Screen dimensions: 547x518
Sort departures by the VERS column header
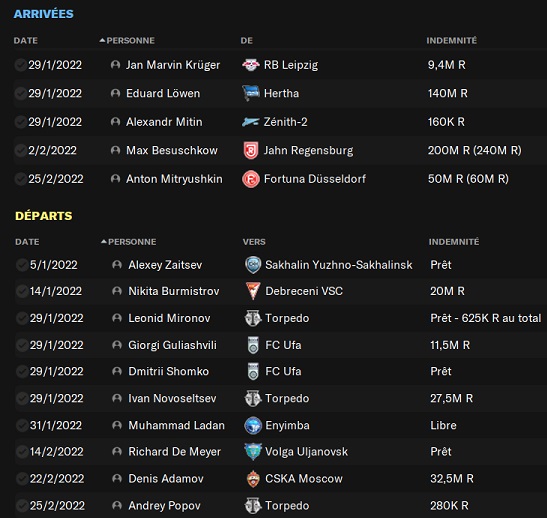pyautogui.click(x=254, y=242)
